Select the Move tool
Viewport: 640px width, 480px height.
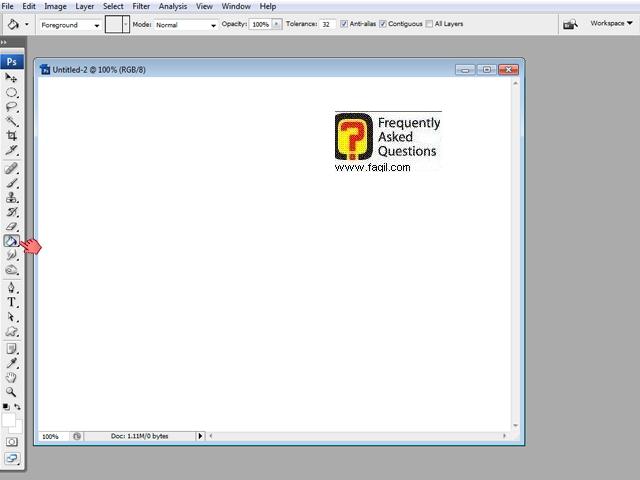[12, 77]
